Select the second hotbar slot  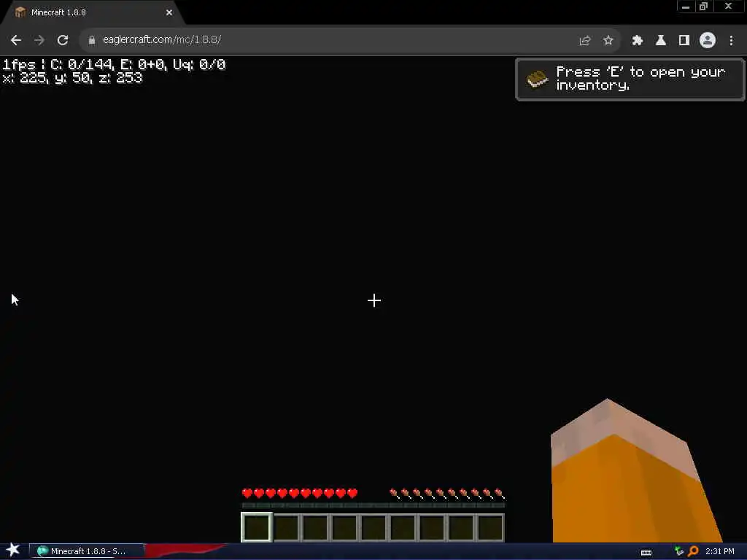[286, 527]
